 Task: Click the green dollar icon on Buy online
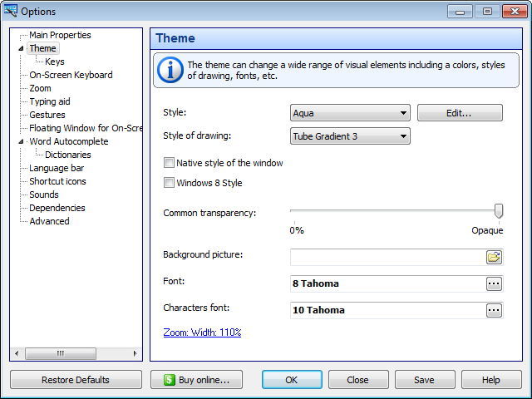point(169,380)
